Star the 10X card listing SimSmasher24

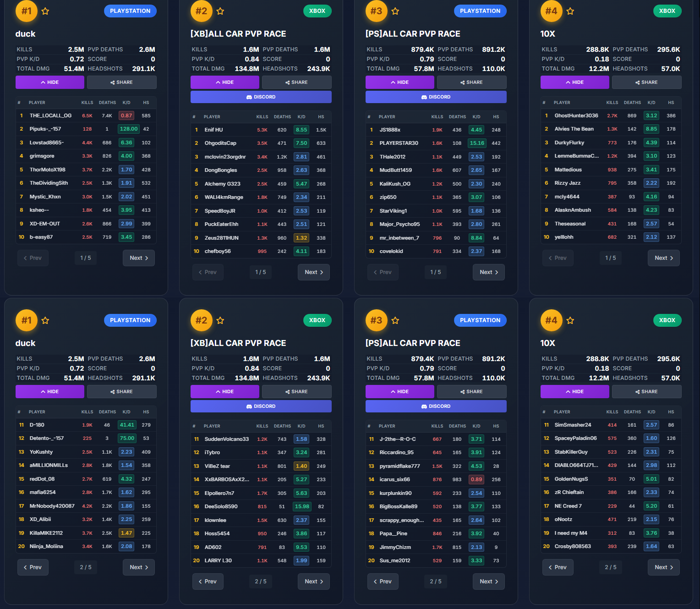(570, 320)
